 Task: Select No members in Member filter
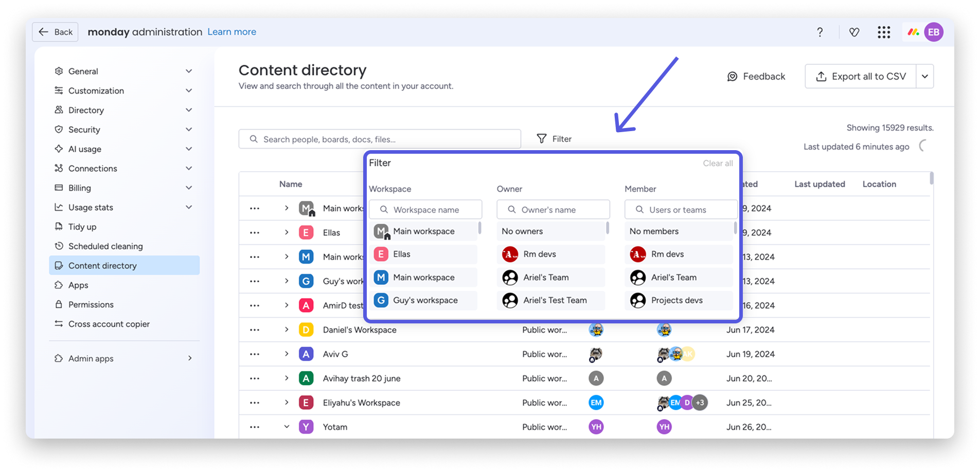pos(679,231)
